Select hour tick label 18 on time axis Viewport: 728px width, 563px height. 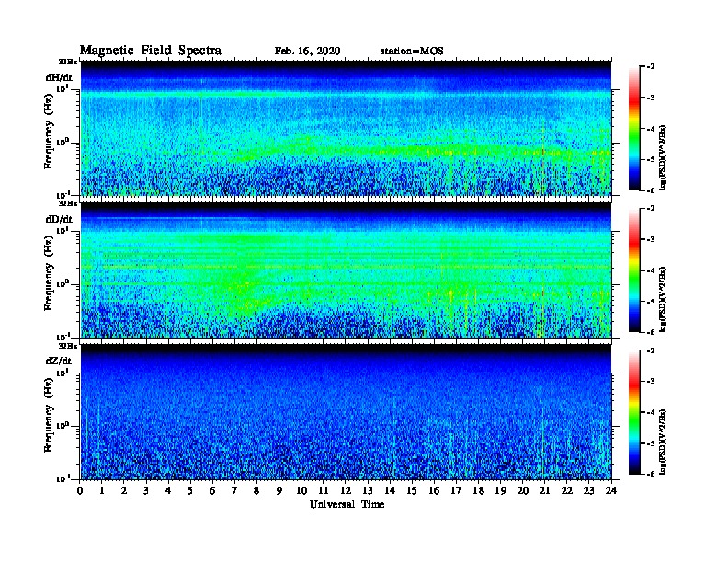click(x=478, y=490)
